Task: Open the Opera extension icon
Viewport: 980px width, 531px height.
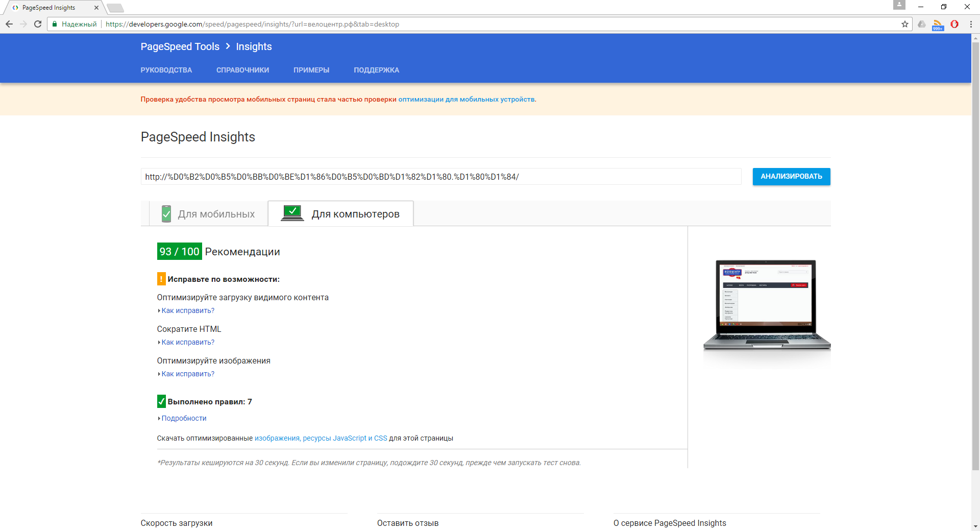Action: [954, 24]
